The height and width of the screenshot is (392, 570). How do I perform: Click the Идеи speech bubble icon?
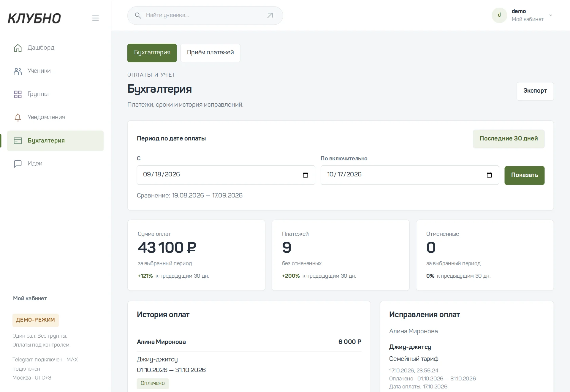point(18,164)
